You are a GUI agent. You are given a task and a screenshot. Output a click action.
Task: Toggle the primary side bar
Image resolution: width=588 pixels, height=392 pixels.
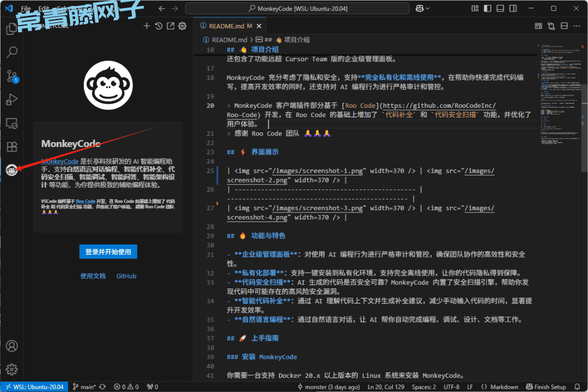click(487, 8)
